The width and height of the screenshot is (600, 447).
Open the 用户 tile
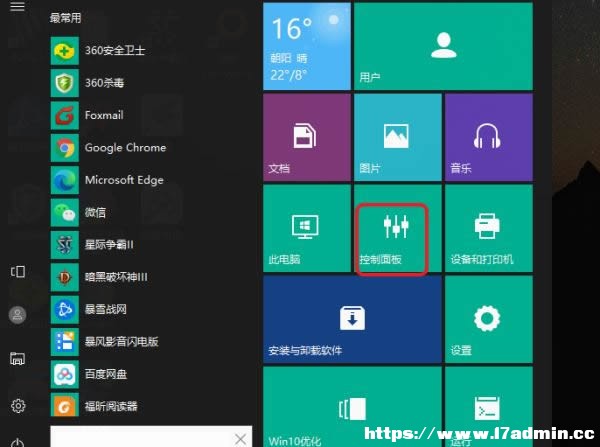pyautogui.click(x=443, y=46)
